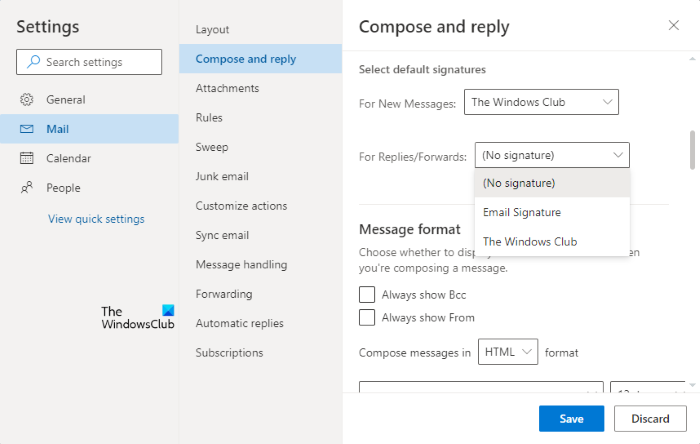
Task: Click the Discard button
Action: point(650,419)
